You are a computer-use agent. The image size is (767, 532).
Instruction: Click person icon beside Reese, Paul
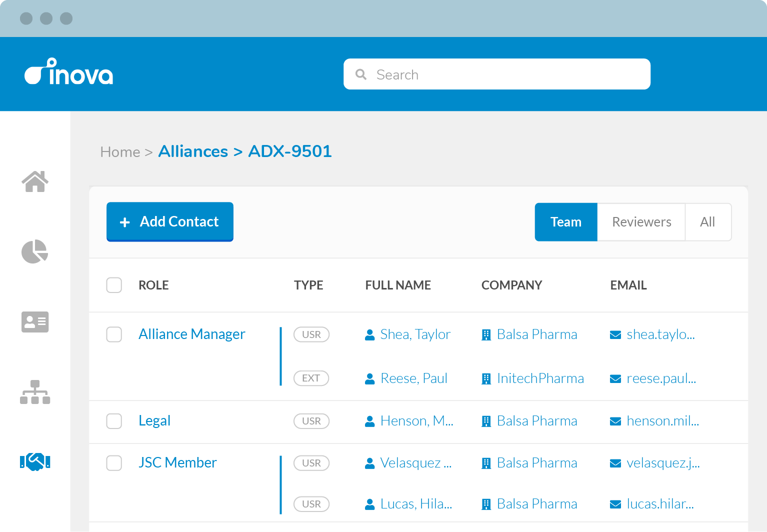point(370,379)
